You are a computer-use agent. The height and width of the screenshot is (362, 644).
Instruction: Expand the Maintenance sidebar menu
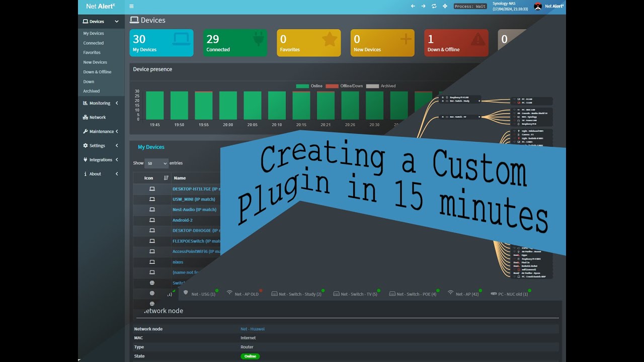101,131
